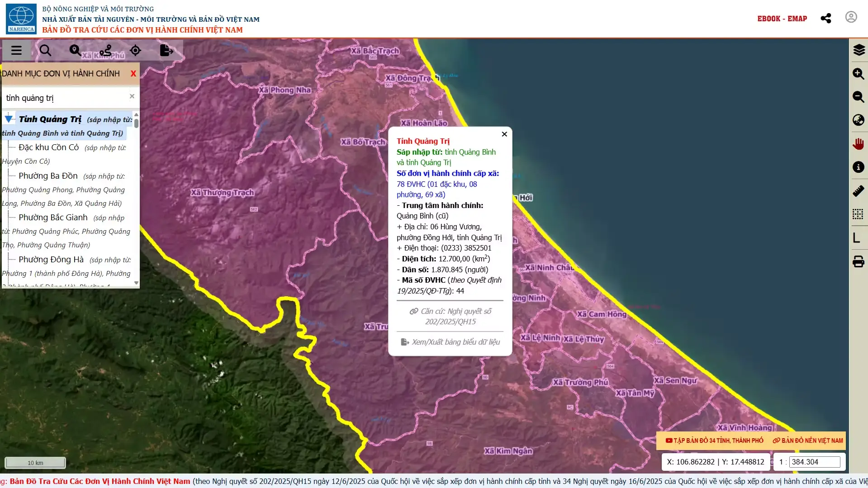
Task: Toggle the grid dots tool
Action: [858, 214]
